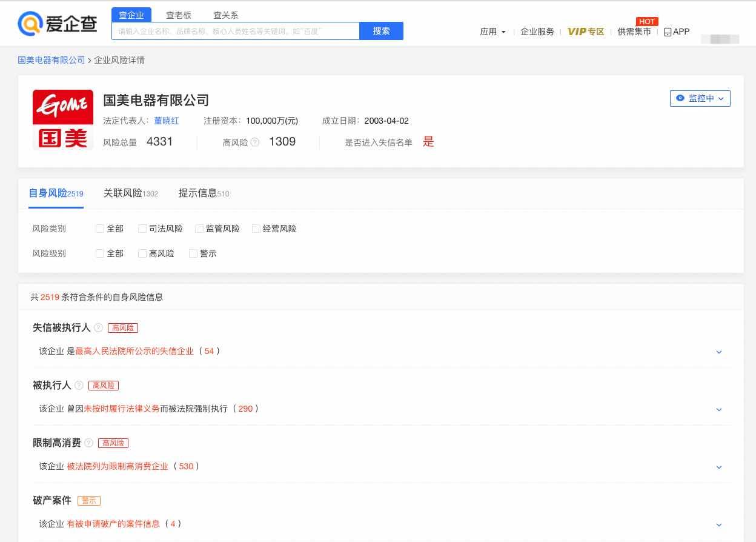Click the blurred user account area
Screen dimensions: 756x542
(x=720, y=39)
